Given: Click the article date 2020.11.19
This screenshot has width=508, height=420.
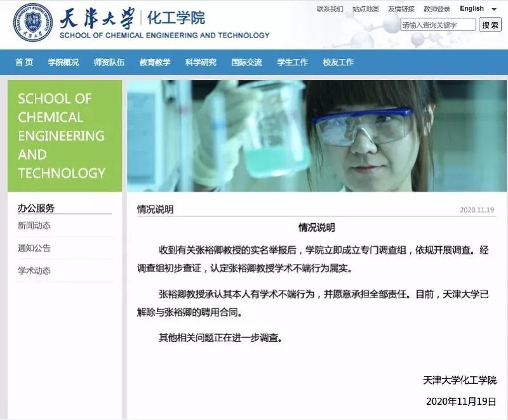Looking at the screenshot, I should click(477, 209).
